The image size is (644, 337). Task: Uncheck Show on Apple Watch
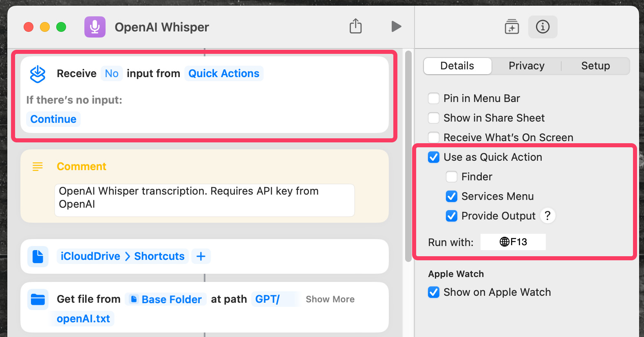434,292
